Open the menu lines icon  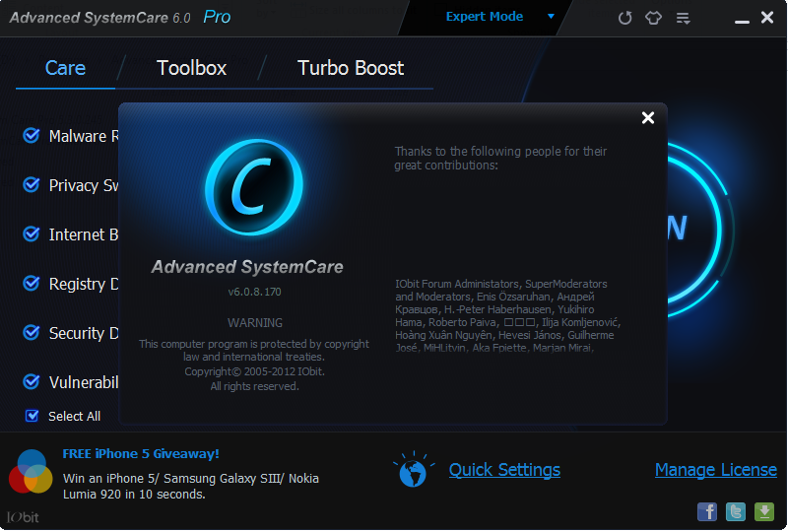[683, 19]
